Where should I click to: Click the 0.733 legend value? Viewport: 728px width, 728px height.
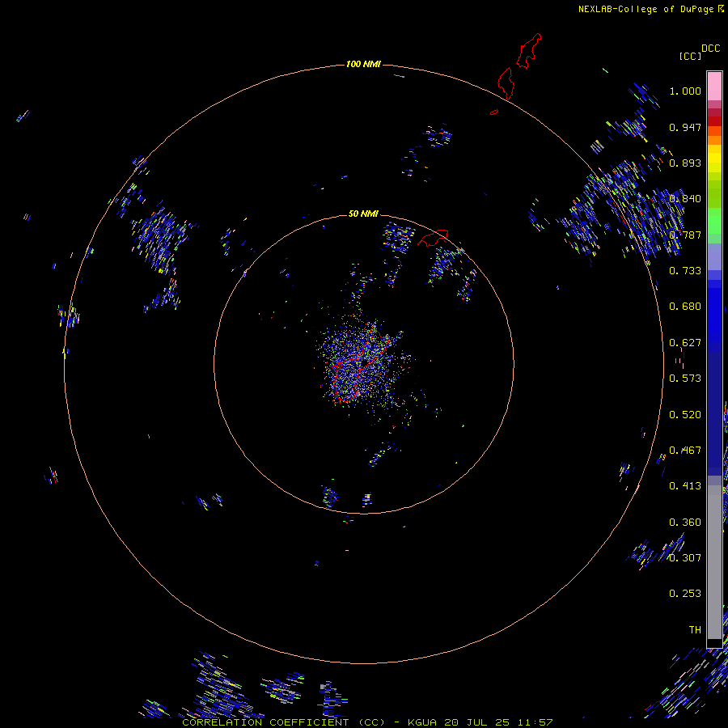685,271
